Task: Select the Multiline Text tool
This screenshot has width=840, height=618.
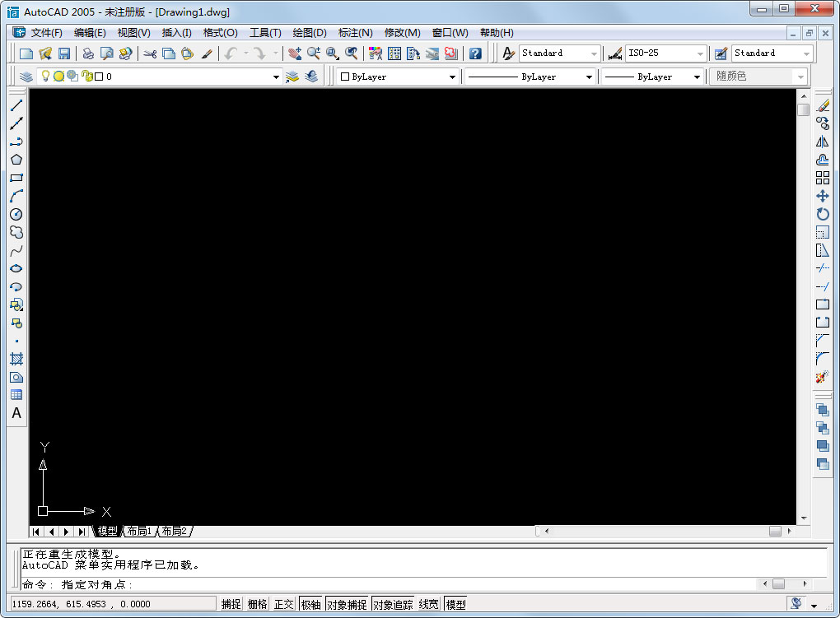Action: click(16, 412)
